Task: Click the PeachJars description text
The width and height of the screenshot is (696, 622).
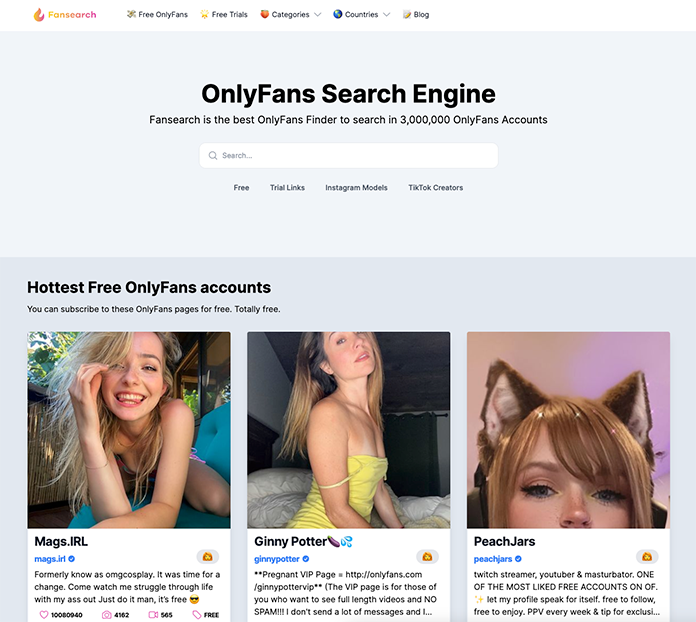Action: click(x=567, y=593)
